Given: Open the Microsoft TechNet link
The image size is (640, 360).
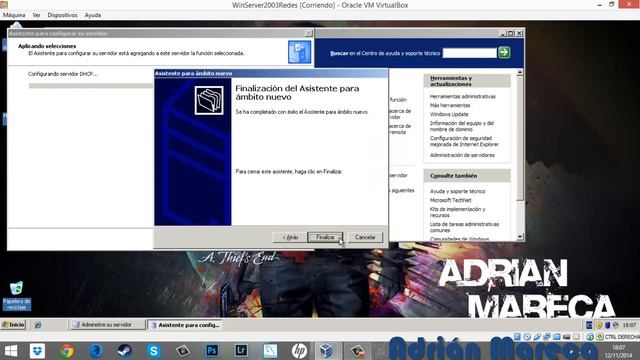Looking at the screenshot, I should (450, 200).
